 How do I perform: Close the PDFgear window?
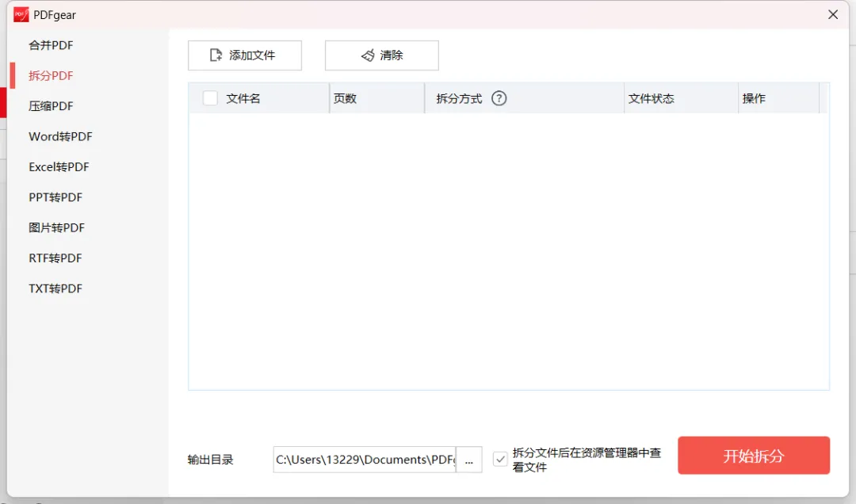click(x=832, y=15)
